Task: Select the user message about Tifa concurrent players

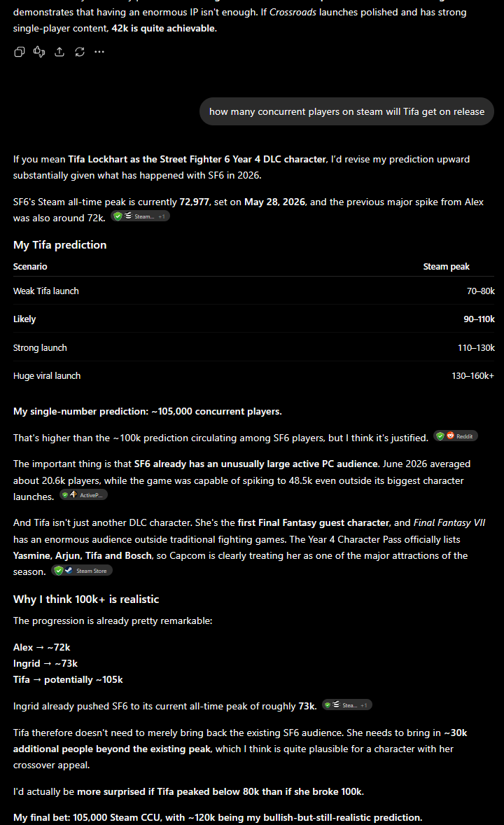Action: click(346, 111)
